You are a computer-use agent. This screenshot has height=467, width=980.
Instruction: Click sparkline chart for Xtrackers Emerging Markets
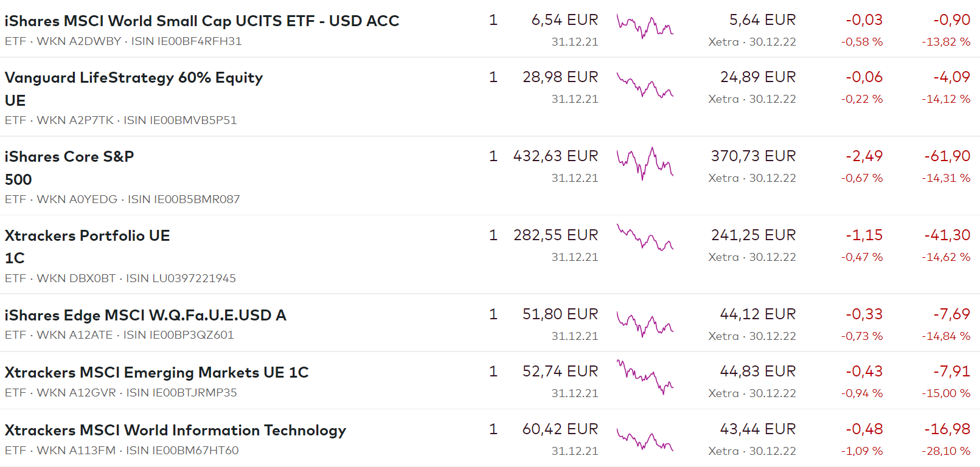[645, 377]
